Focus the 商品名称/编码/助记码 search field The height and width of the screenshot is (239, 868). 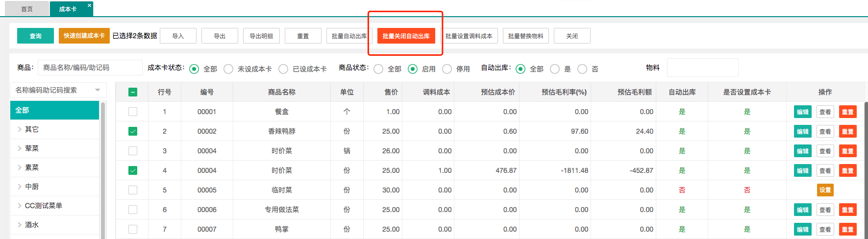[x=90, y=68]
